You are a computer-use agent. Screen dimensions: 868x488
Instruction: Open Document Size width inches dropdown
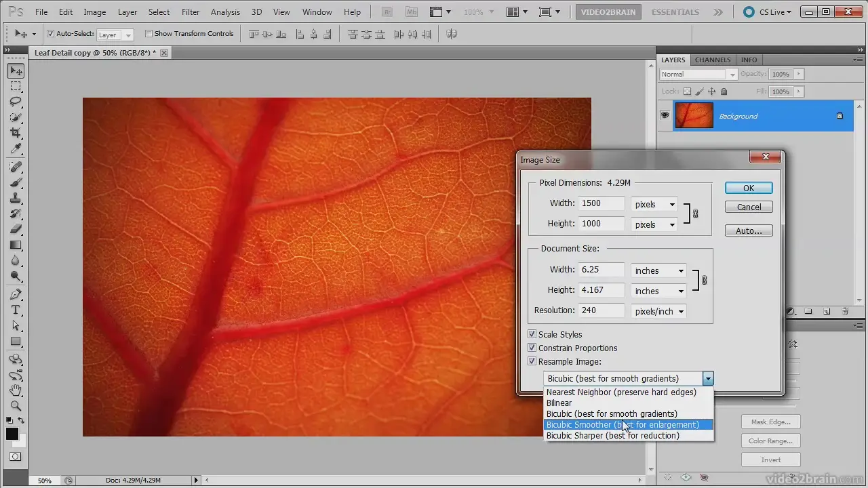pyautogui.click(x=658, y=270)
